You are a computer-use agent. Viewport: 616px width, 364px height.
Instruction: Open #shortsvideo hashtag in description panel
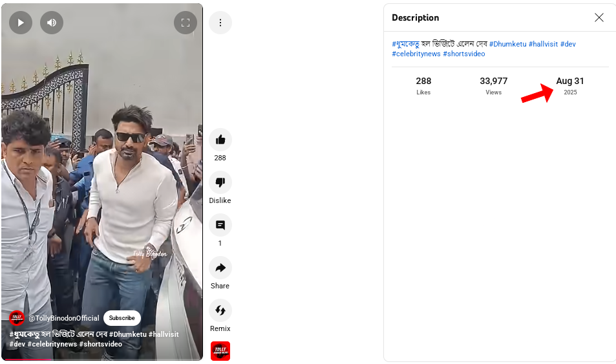click(463, 54)
